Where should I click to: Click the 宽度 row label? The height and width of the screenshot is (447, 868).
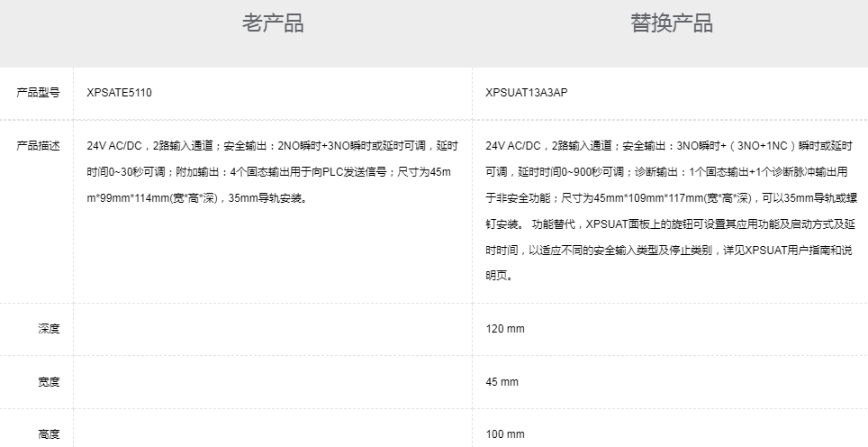(x=49, y=381)
